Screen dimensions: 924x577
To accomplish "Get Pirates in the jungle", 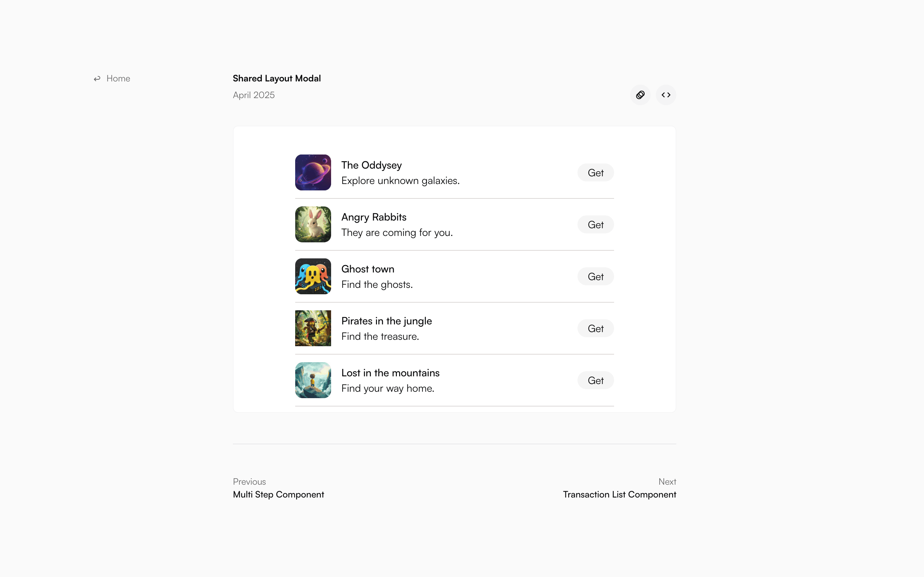I will [x=596, y=328].
